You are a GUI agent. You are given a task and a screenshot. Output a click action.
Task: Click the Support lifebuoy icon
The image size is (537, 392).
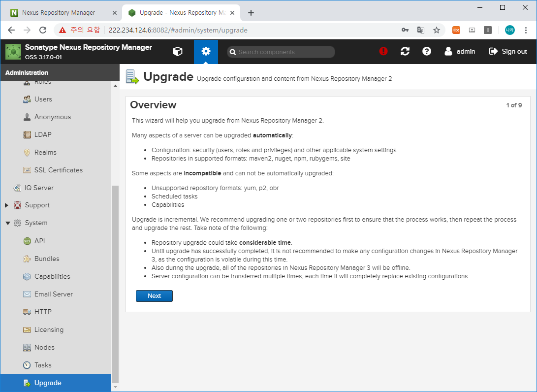point(17,205)
